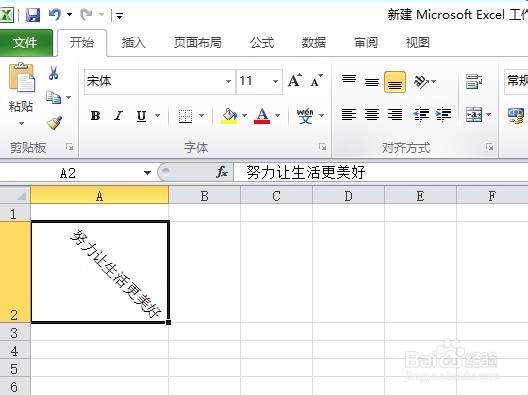Expand the orientation dropdown arrow
This screenshot has width=528, height=395.
(x=434, y=81)
